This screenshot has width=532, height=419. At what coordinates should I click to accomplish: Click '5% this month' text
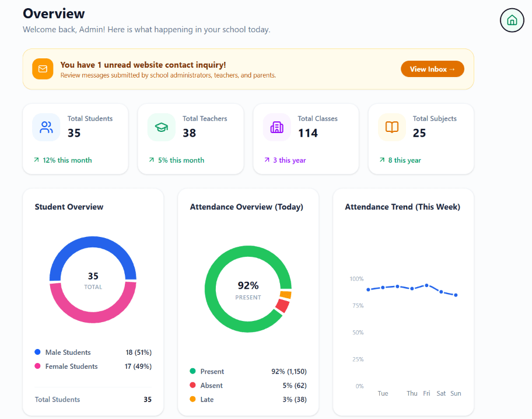click(181, 160)
